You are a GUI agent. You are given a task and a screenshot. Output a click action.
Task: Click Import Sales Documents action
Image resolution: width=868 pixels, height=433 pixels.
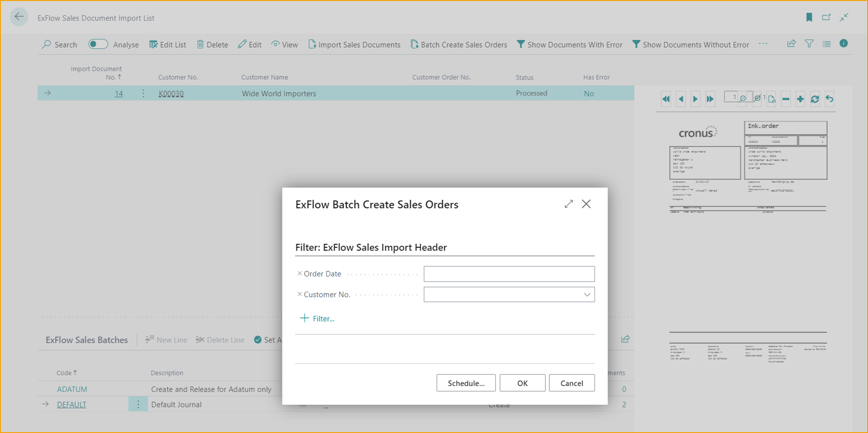pyautogui.click(x=354, y=45)
